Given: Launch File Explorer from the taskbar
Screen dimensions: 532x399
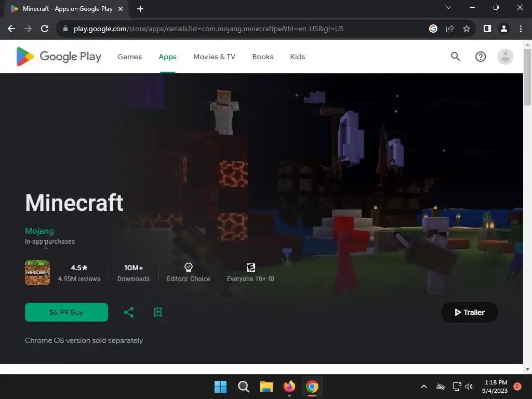Looking at the screenshot, I should tap(267, 387).
